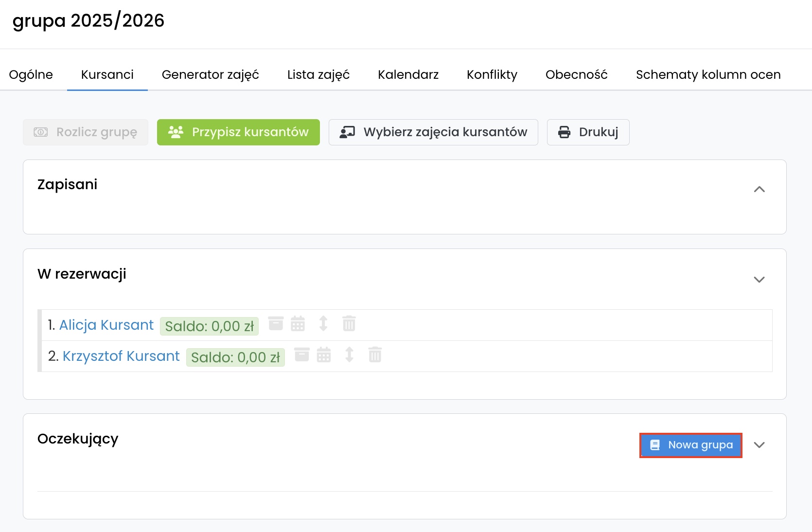Click the green Przypisz kursantów button

click(x=238, y=132)
